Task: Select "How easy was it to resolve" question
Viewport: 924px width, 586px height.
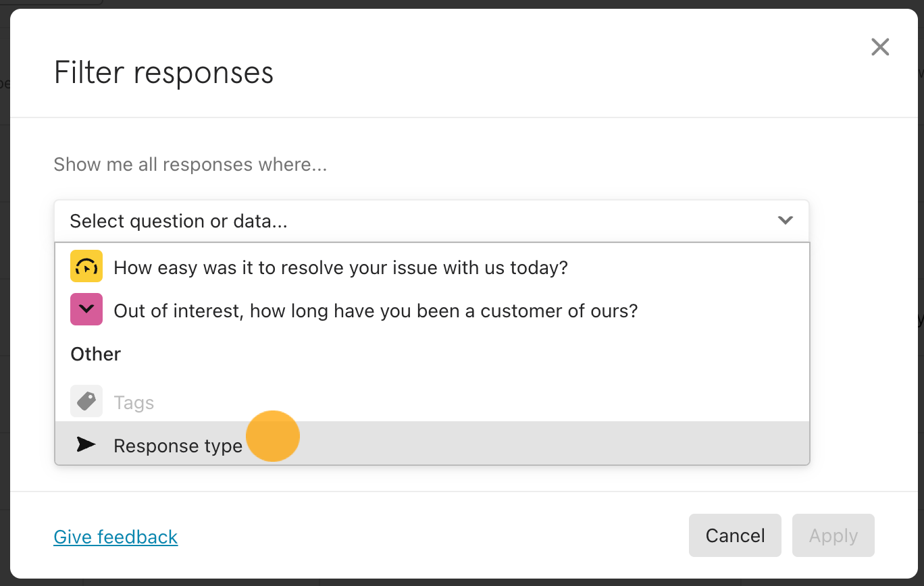Action: click(432, 267)
